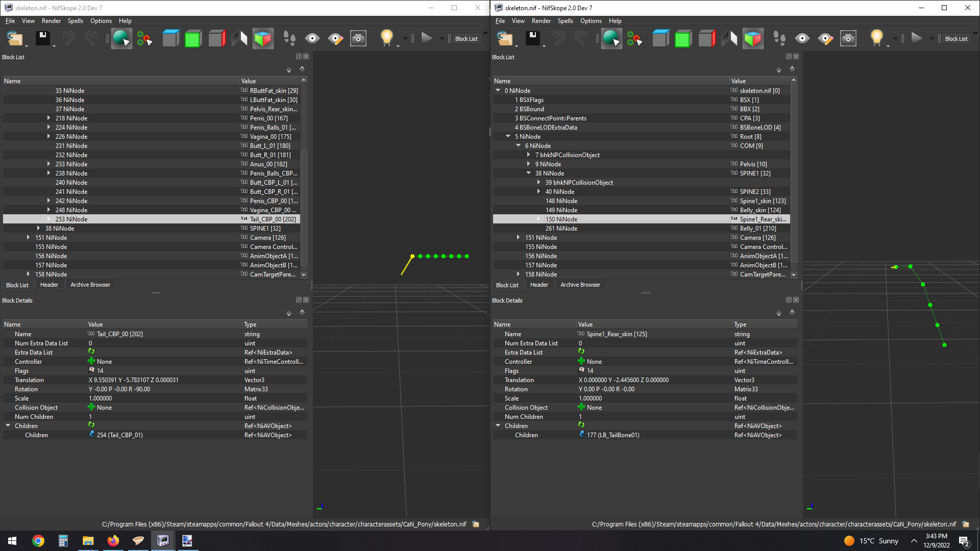Click the play animation button in right window
980x551 pixels.
[917, 38]
